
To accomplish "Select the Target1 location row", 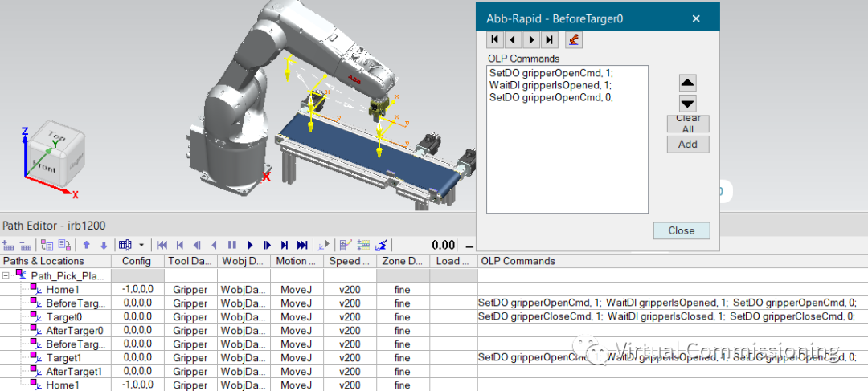I will click(64, 357).
